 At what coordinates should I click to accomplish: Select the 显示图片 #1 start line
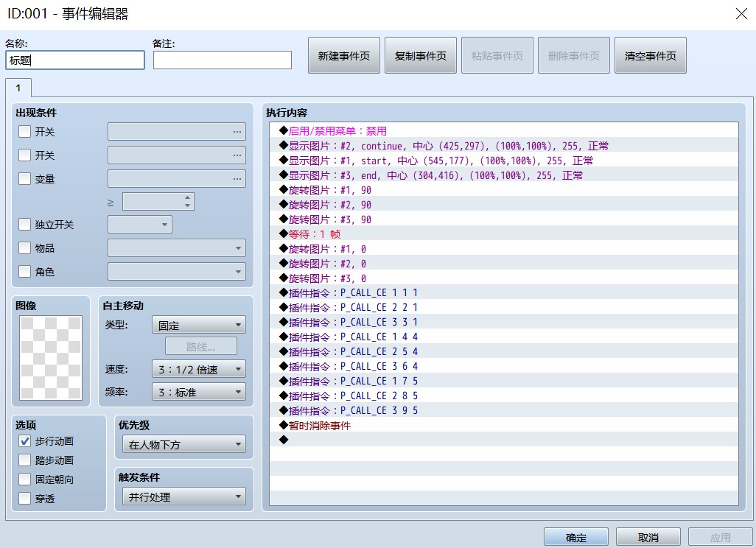pyautogui.click(x=504, y=161)
